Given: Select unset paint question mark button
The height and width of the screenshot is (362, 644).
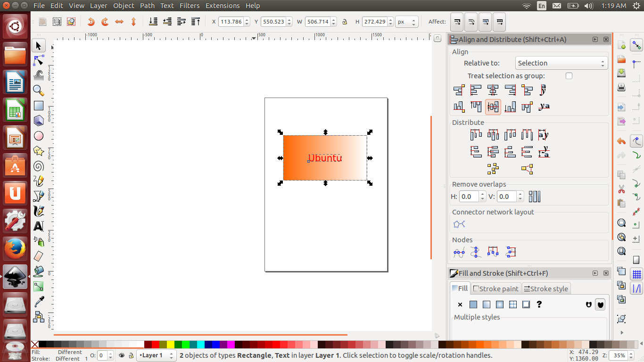Looking at the screenshot, I should point(539,305).
